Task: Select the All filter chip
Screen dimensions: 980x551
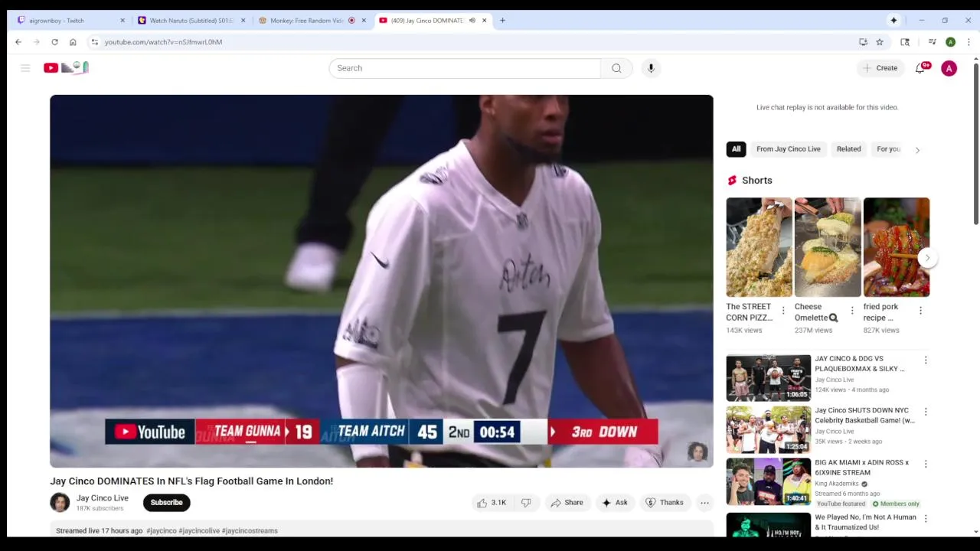Action: tap(736, 149)
